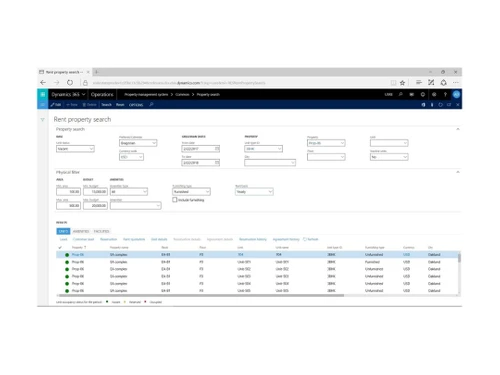
Task: Click the padlock icon in address bar
Action: point(85,83)
